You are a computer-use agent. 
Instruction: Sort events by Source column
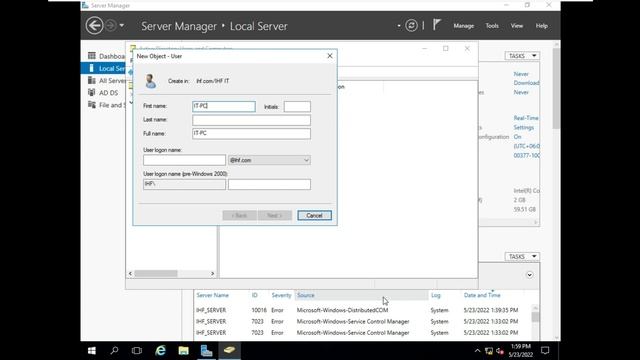coord(306,295)
